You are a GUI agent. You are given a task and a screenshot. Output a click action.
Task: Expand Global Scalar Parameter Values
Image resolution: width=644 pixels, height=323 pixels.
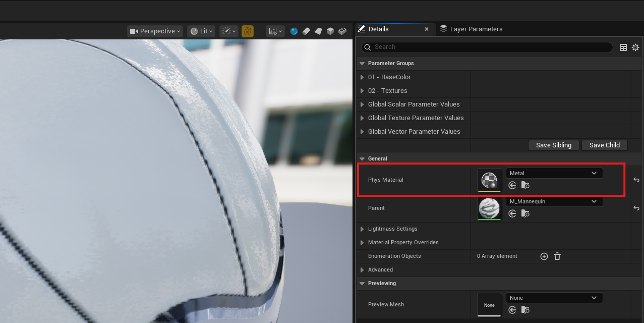tap(362, 104)
